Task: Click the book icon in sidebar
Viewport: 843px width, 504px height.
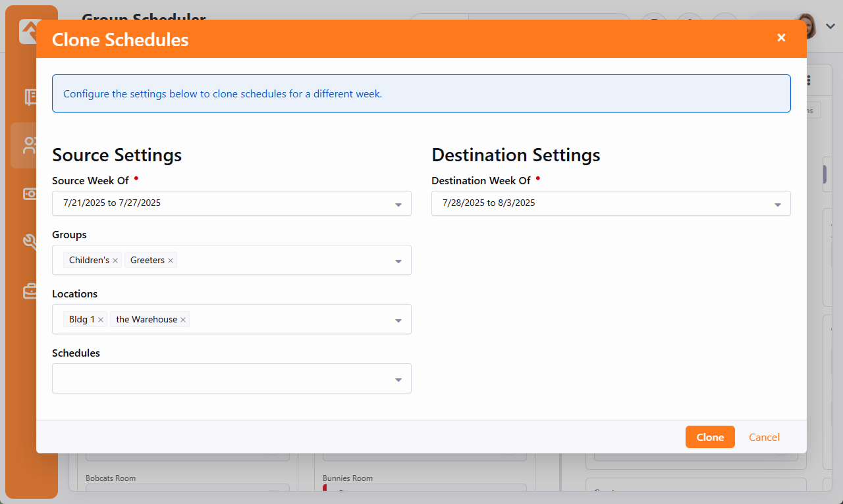Action: click(29, 97)
